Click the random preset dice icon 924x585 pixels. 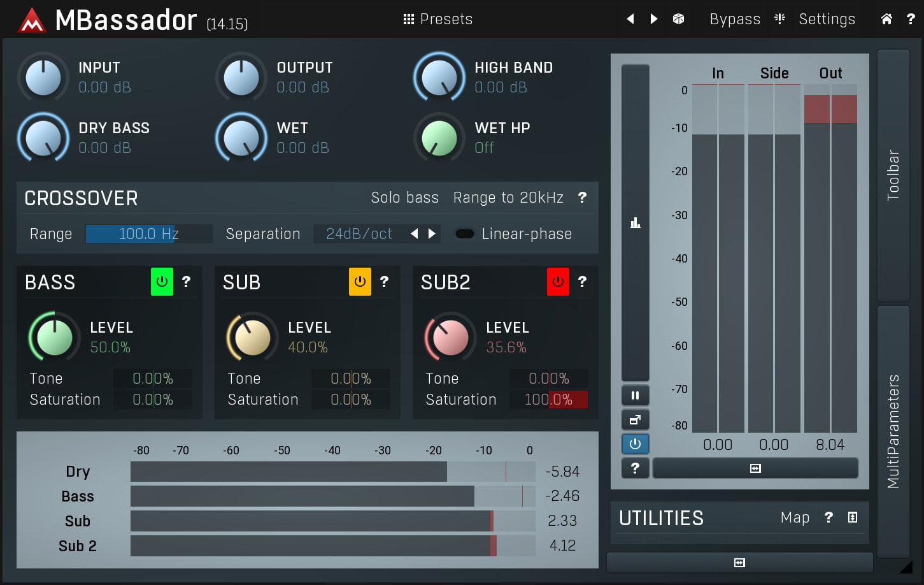click(x=678, y=19)
